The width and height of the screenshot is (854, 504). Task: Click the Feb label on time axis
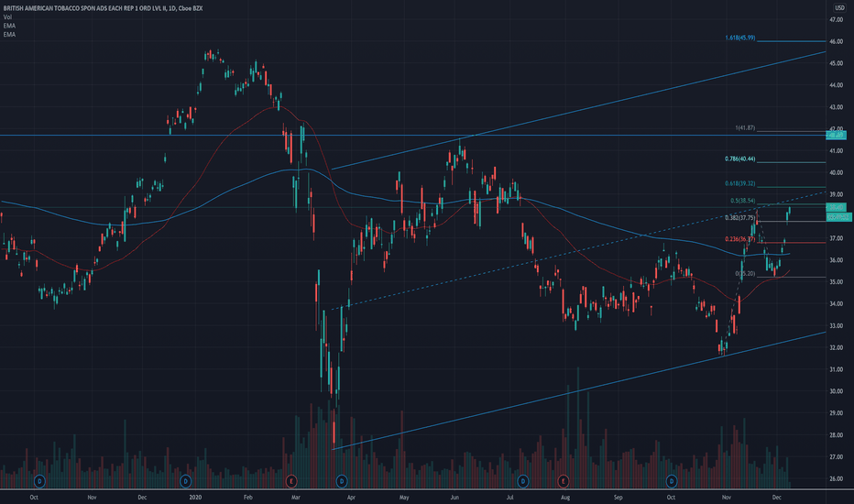pos(247,498)
